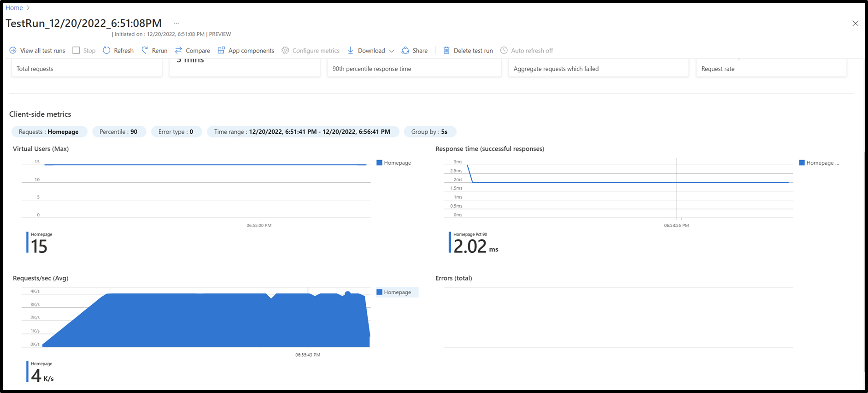Open Compare test runs icon
The height and width of the screenshot is (393, 868).
click(178, 50)
